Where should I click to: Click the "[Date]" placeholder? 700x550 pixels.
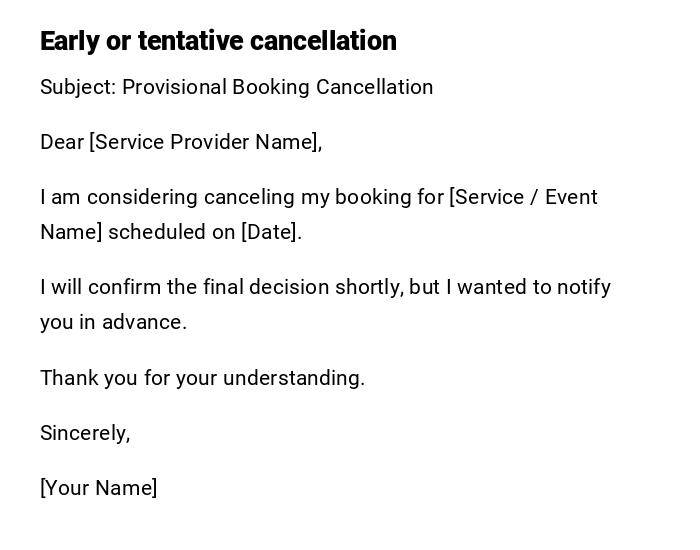(x=271, y=232)
